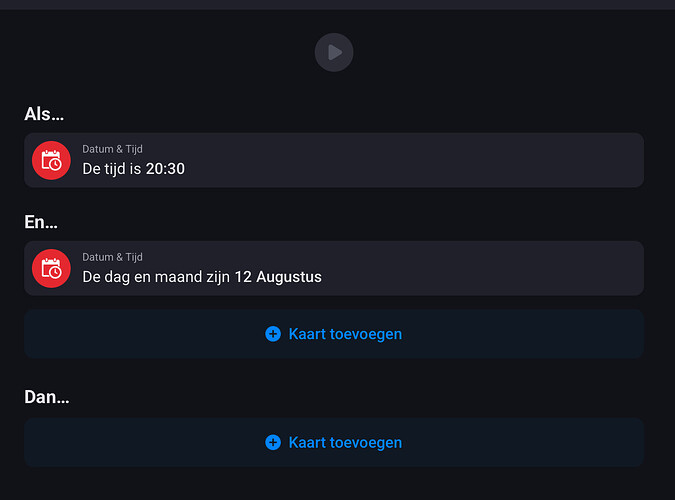Image resolution: width=675 pixels, height=500 pixels.
Task: Click the red calendar-clock icon beside '12 Augustus' card
Action: point(51,268)
